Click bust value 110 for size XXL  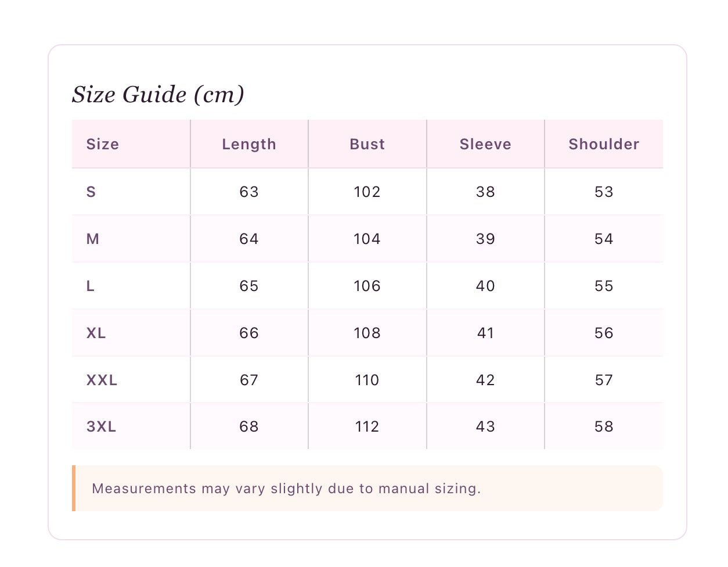367,380
